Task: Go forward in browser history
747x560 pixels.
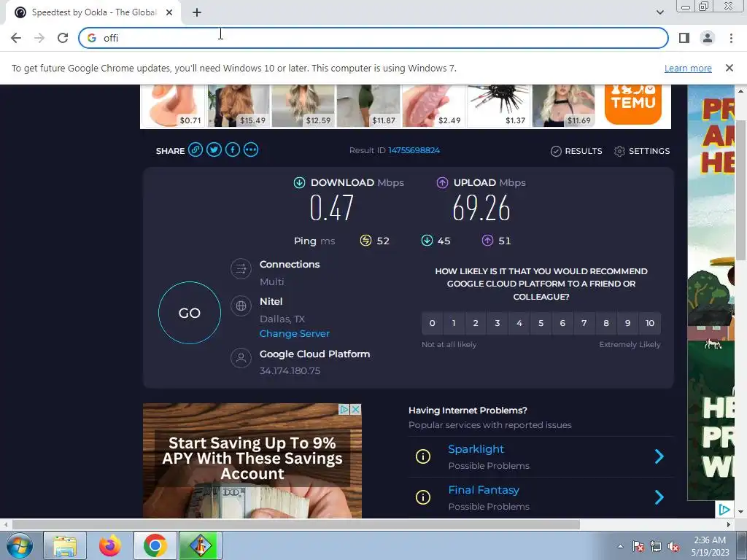Action: tap(39, 38)
